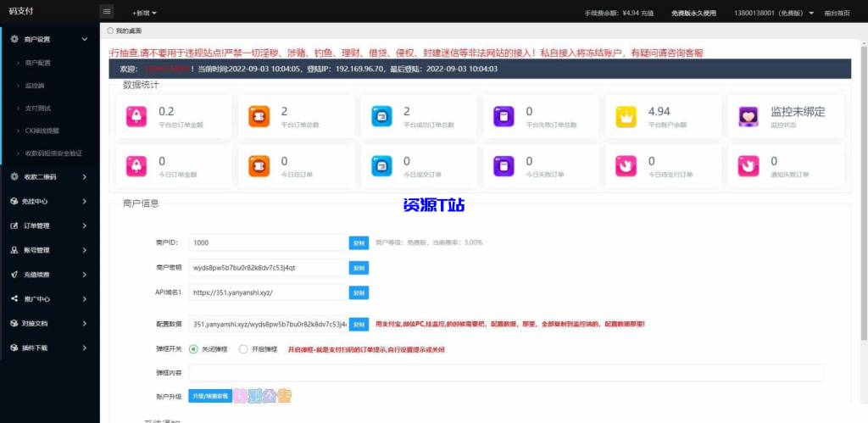Click the pink rocket icon for 今日订单金额

tap(136, 166)
